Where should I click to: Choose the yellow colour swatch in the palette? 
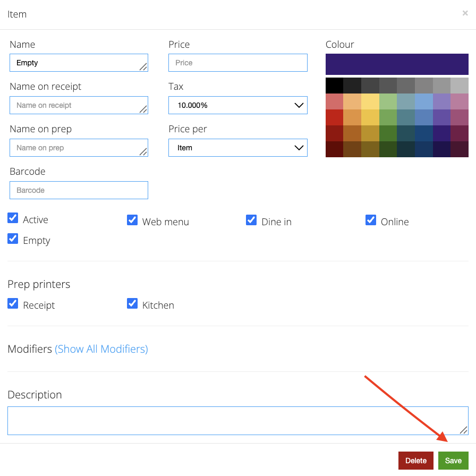click(x=370, y=117)
